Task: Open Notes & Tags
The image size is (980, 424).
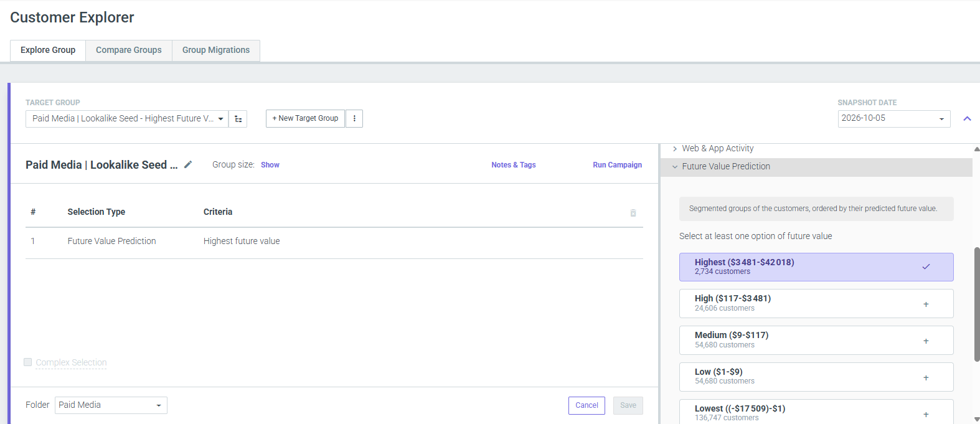Action: coord(514,165)
